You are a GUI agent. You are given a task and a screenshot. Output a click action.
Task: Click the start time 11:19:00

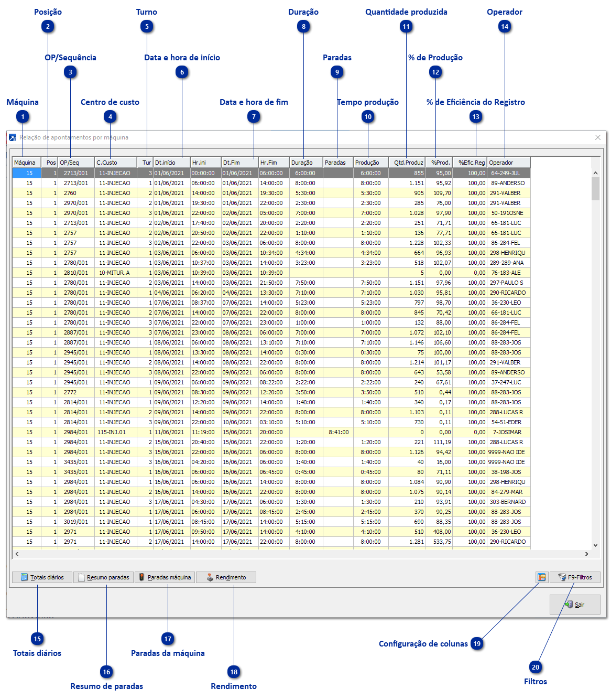206,432
